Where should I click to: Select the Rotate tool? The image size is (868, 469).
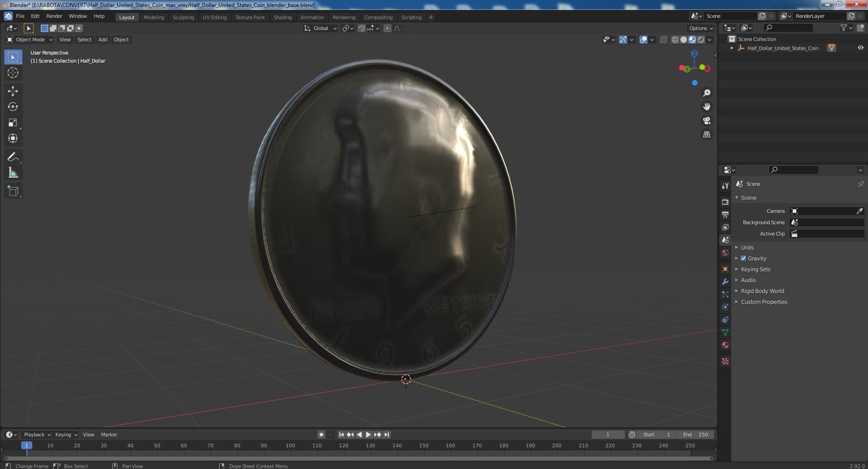[13, 107]
